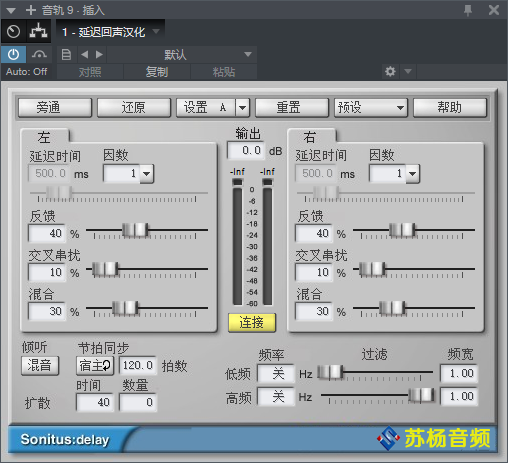Click the 低频 bandwidth 1.00 field
The image size is (508, 463).
(x=459, y=373)
